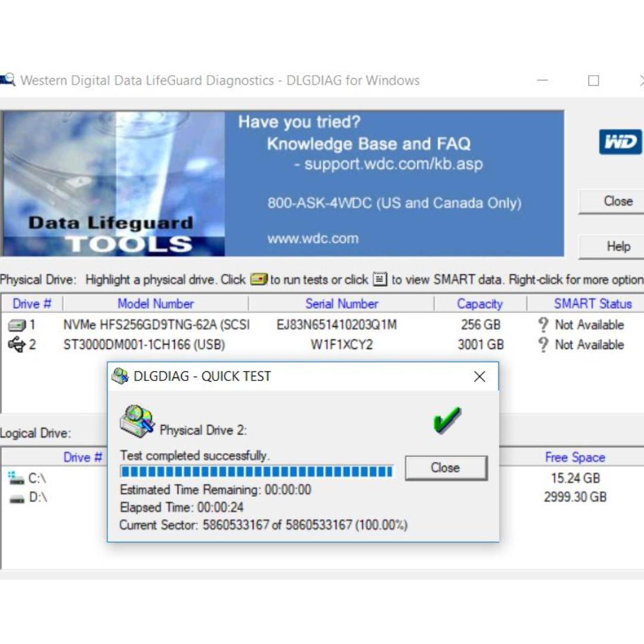644x644 pixels.
Task: Click the Free Space column header
Action: [575, 457]
